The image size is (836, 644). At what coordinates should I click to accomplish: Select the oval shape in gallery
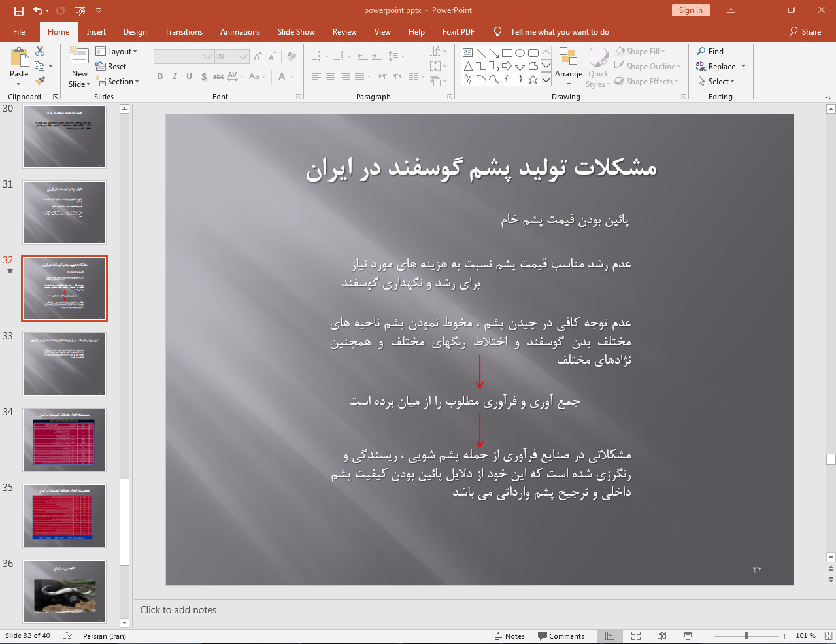click(520, 53)
